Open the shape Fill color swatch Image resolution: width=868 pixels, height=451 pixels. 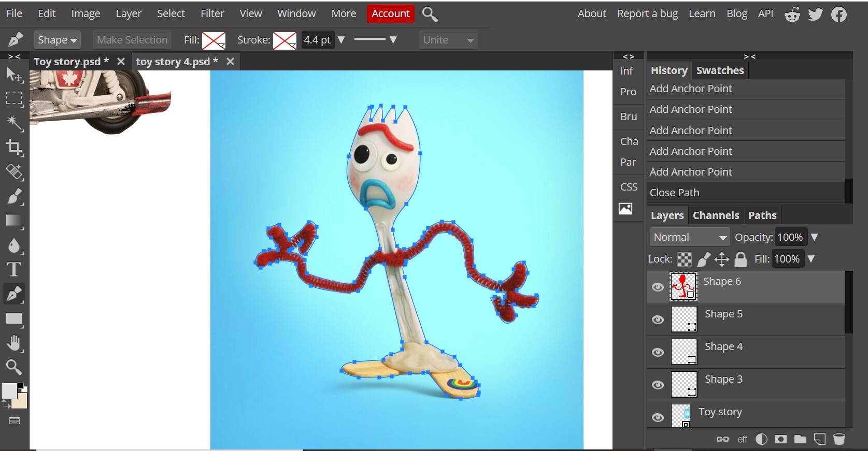[214, 40]
